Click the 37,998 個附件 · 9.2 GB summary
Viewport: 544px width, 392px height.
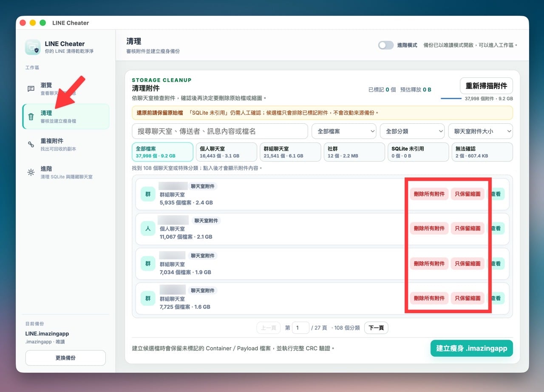(489, 99)
